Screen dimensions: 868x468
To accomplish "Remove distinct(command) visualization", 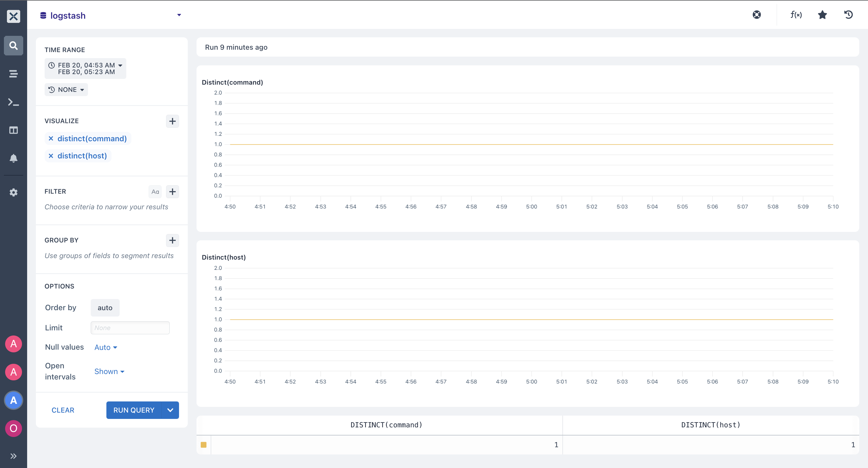I will coord(51,138).
